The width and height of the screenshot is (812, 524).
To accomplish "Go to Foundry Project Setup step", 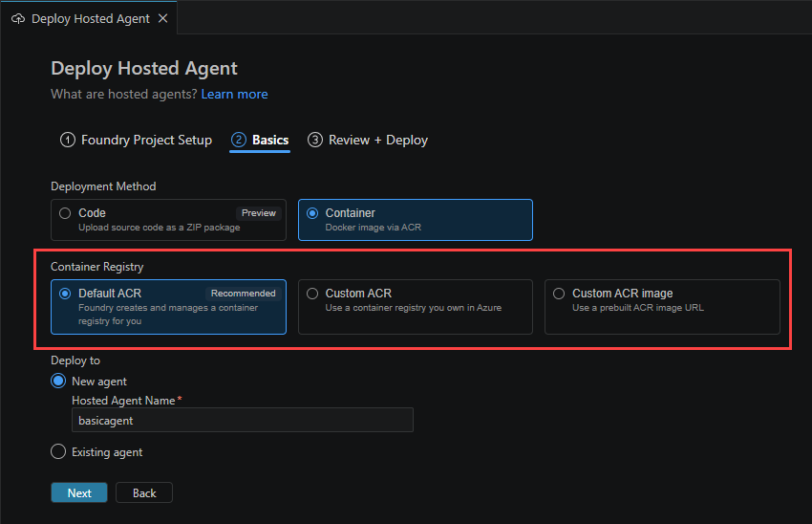I will [137, 140].
